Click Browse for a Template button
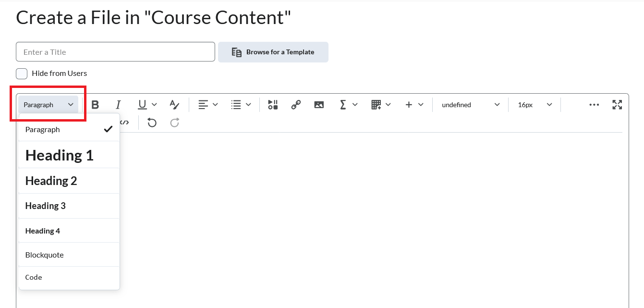This screenshot has height=308, width=644. tap(273, 52)
